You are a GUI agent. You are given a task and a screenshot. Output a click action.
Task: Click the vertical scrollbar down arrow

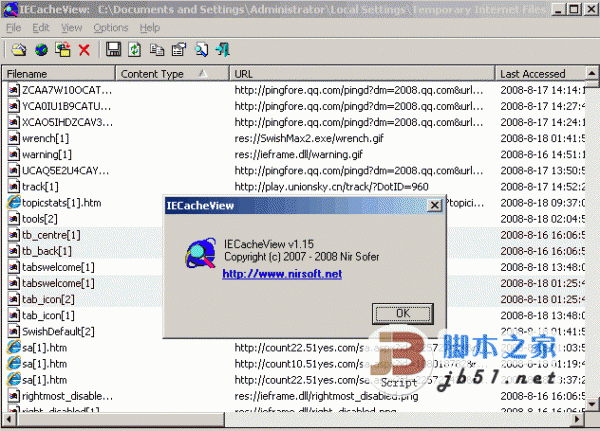[592, 404]
